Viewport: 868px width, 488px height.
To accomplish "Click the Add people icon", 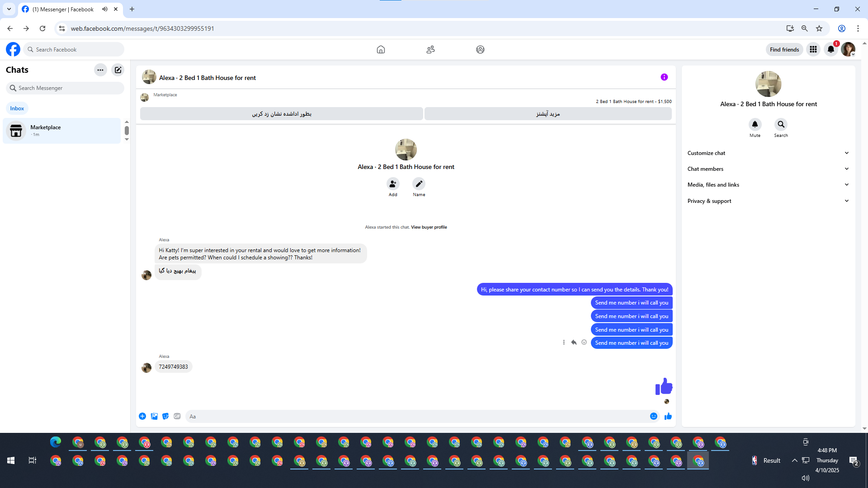I will pos(393,184).
